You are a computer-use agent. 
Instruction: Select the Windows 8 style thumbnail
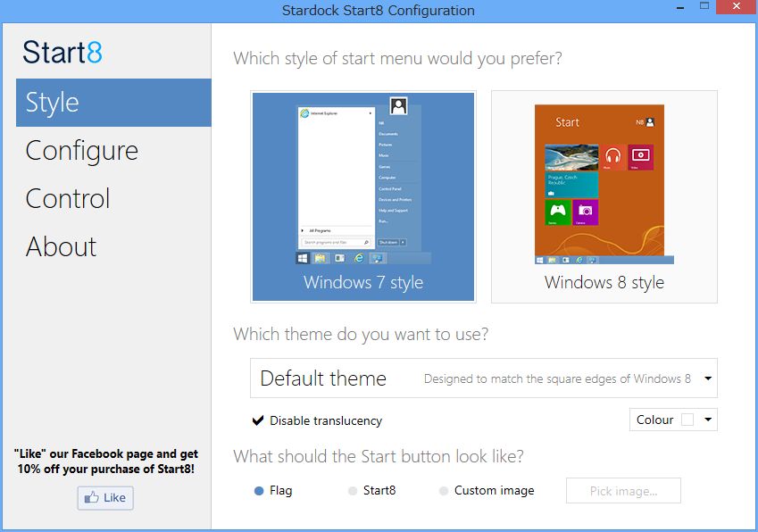604,196
